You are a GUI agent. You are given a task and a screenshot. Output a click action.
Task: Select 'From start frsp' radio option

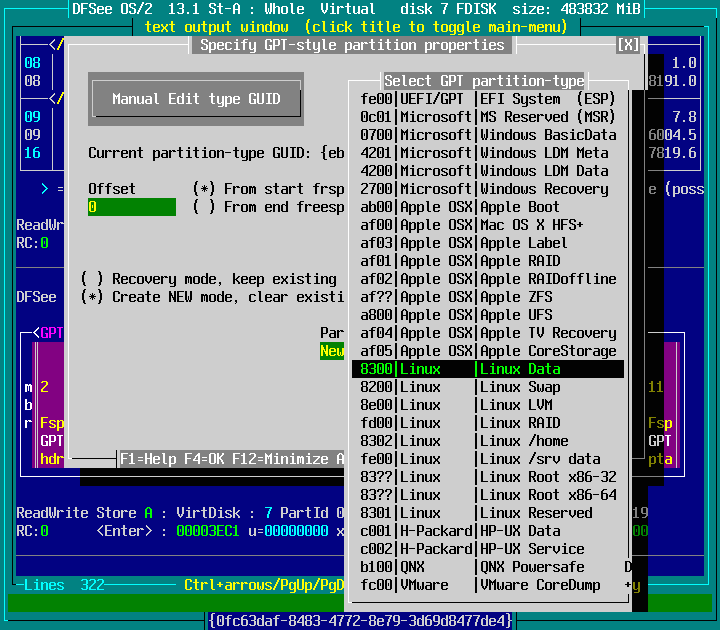[x=204, y=189]
